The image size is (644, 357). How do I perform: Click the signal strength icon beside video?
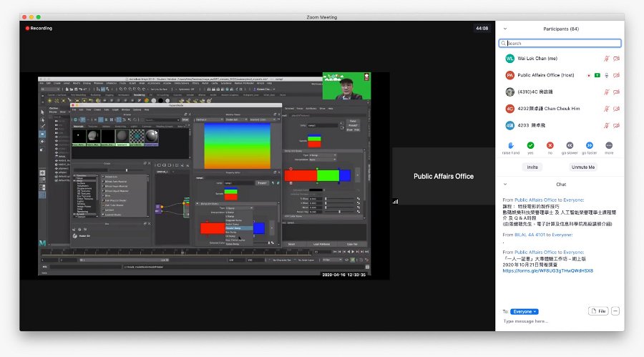pos(395,201)
